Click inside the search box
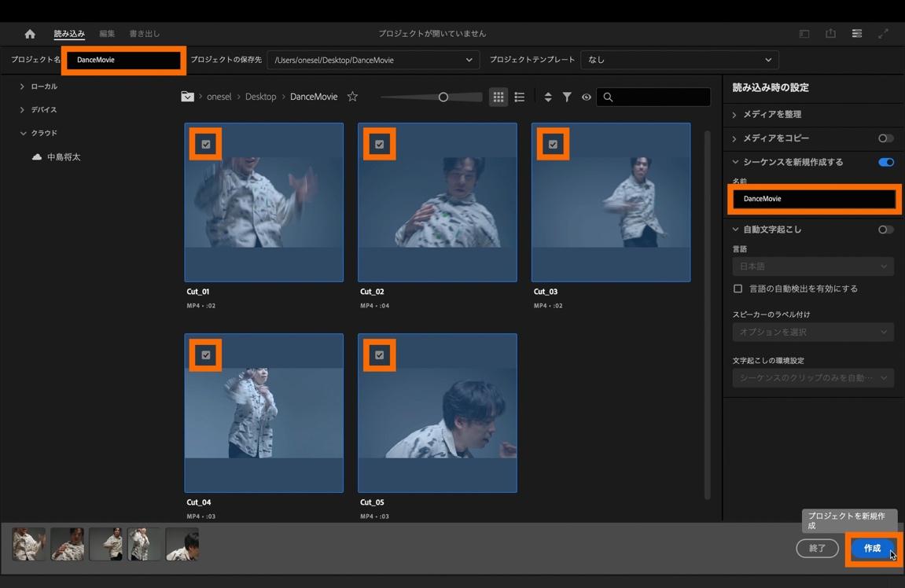 coord(653,97)
